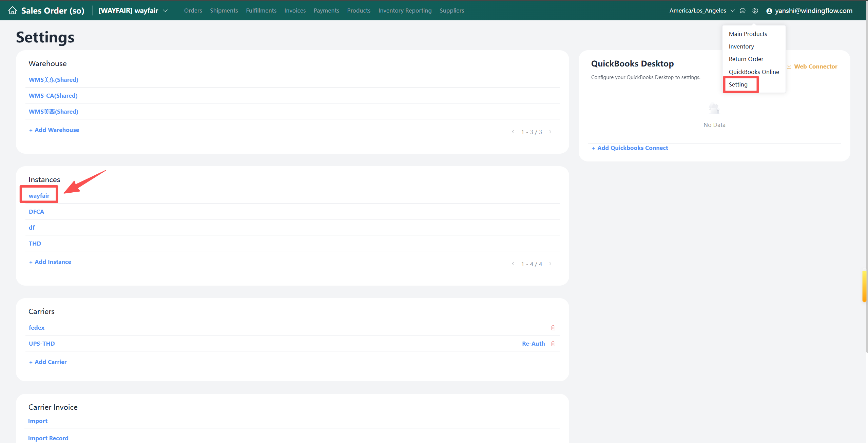Open the chat message icon in header
Viewport: 868px width, 443px height.
click(742, 11)
